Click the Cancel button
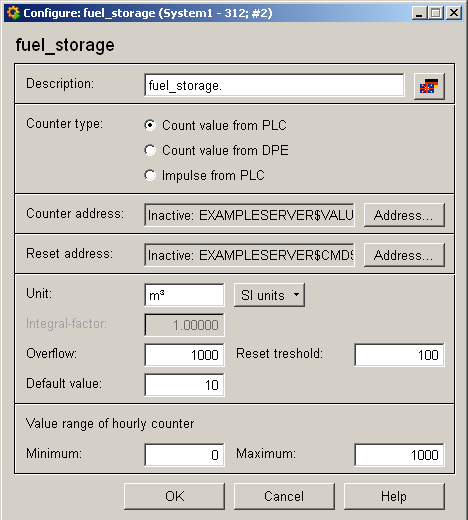The width and height of the screenshot is (468, 520). (x=284, y=496)
